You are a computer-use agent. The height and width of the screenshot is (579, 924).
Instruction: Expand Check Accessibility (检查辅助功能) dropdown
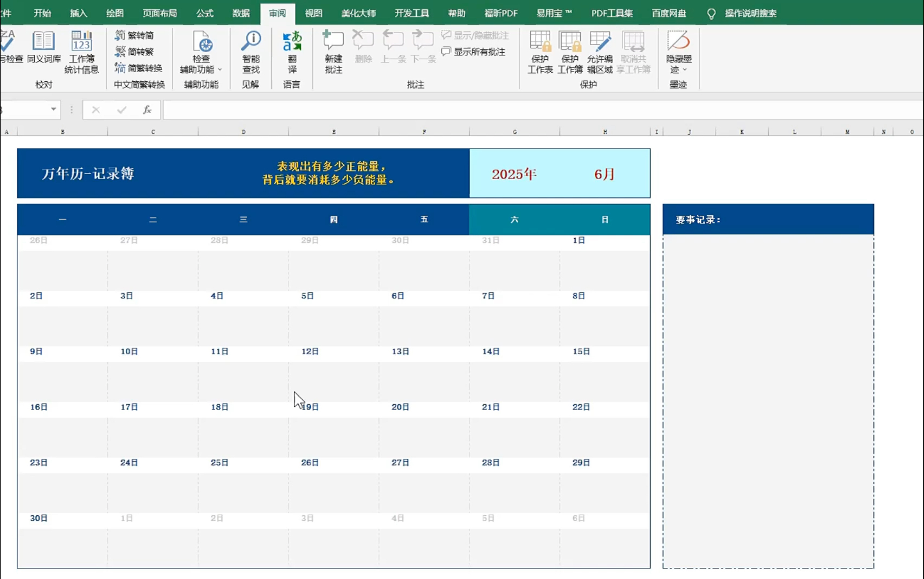point(220,70)
